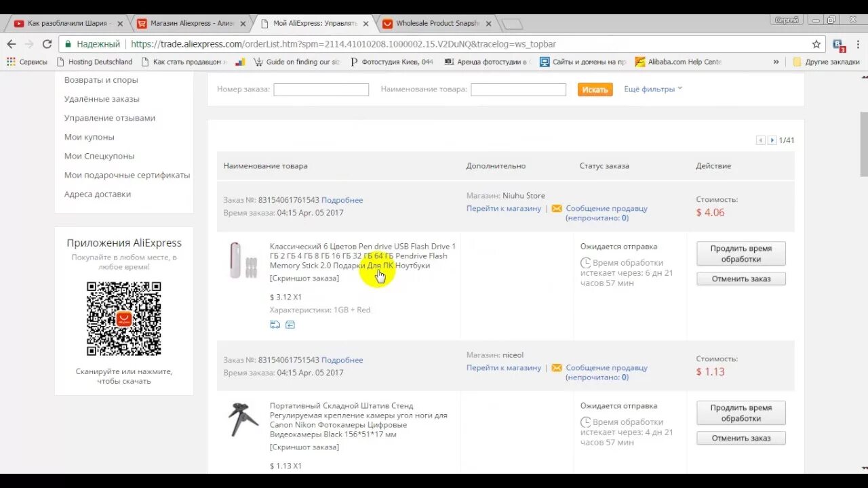Viewport: 868px width, 488px height.
Task: Click the browser address bar URL
Action: (343, 44)
